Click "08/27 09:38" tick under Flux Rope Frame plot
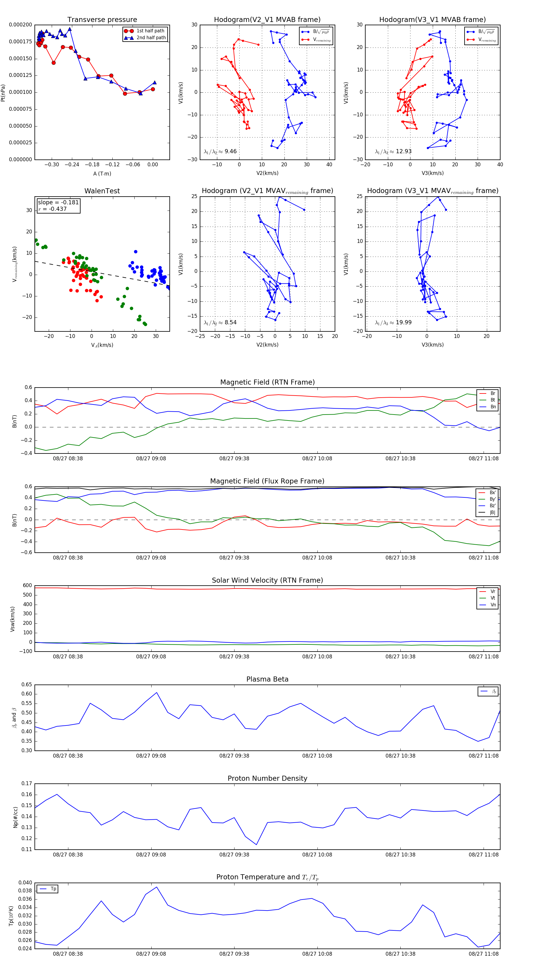This screenshot has width=535, height=980. click(234, 558)
